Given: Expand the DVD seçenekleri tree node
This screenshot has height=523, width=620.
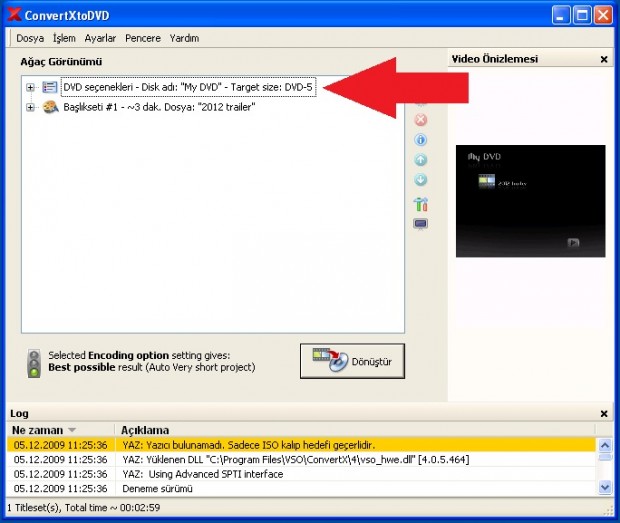Looking at the screenshot, I should point(30,87).
